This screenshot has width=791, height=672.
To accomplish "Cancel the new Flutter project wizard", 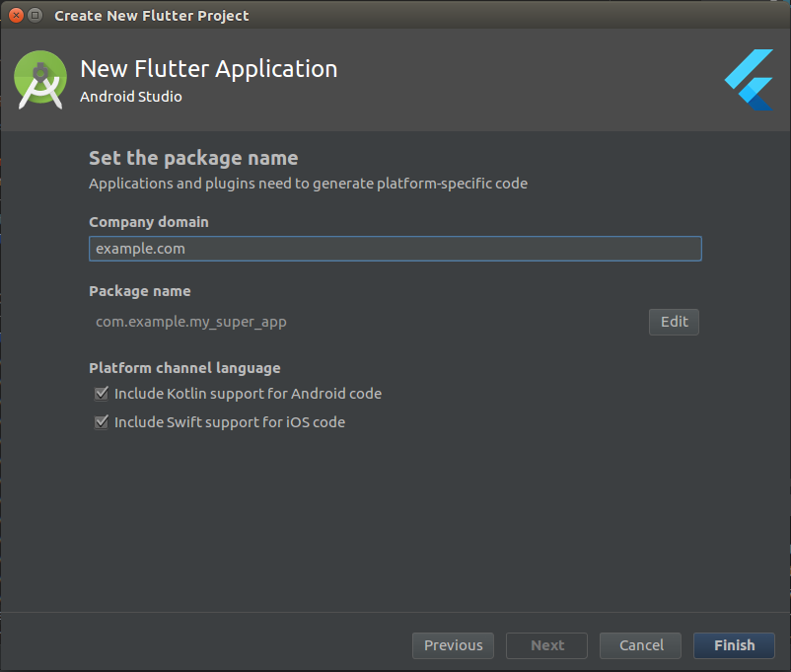I will 641,645.
